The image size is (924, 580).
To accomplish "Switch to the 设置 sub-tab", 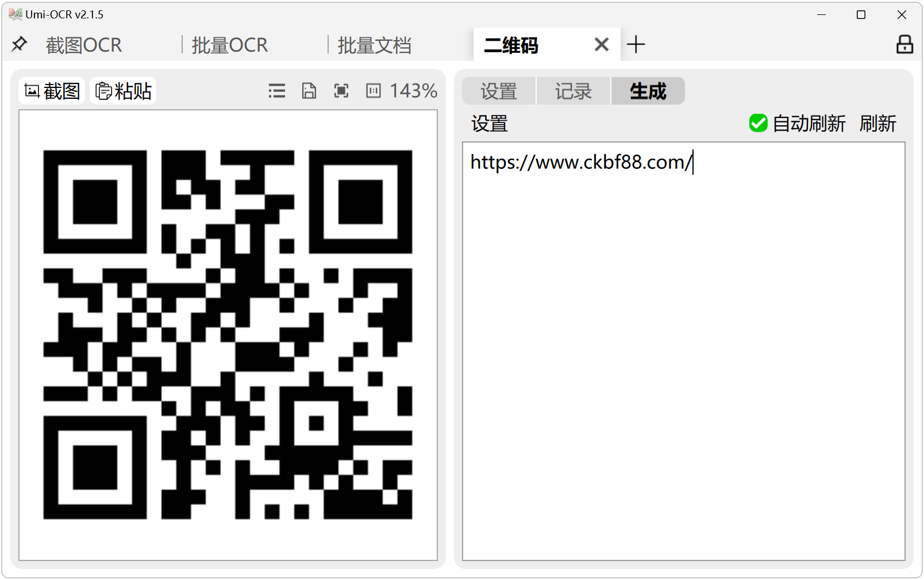I will pyautogui.click(x=499, y=91).
